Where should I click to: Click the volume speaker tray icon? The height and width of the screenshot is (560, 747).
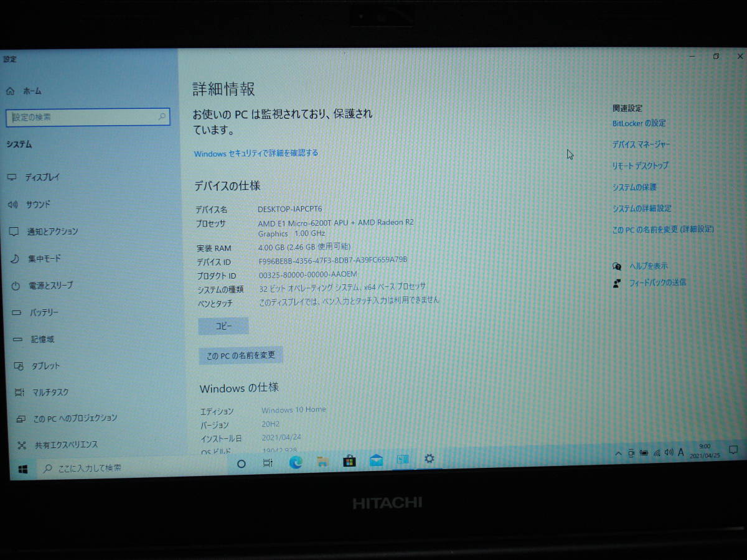pos(669,452)
